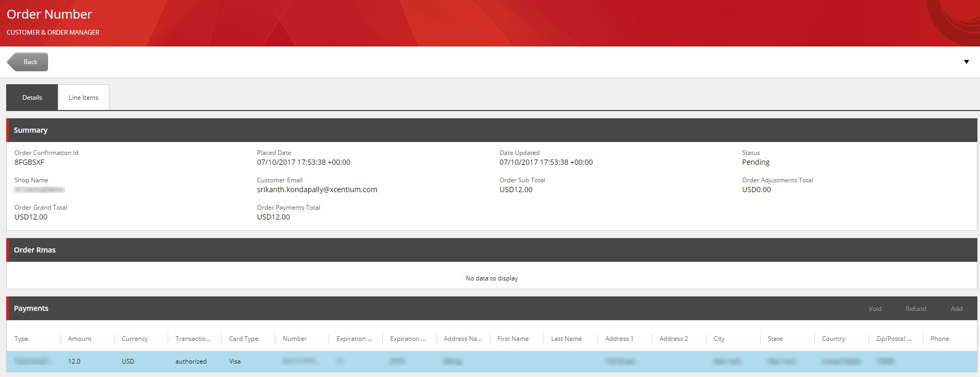Screen dimensions: 980x377
Task: Select the Order Rmas section header
Action: coord(492,250)
